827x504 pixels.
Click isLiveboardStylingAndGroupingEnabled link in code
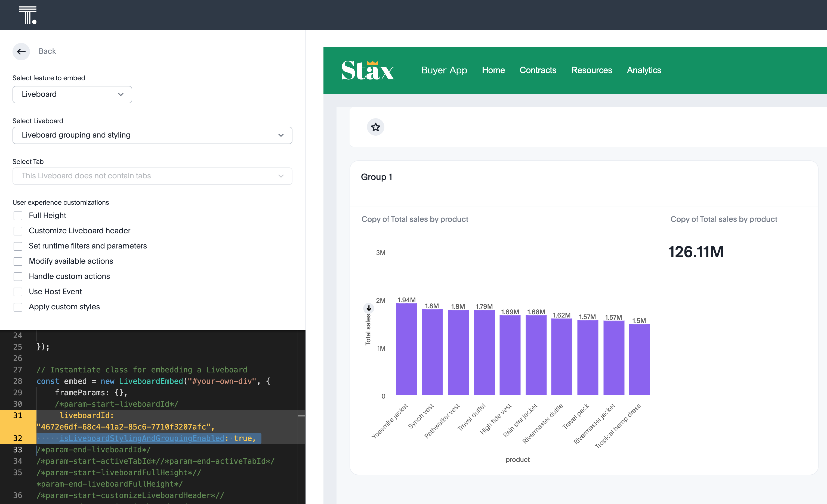click(142, 438)
